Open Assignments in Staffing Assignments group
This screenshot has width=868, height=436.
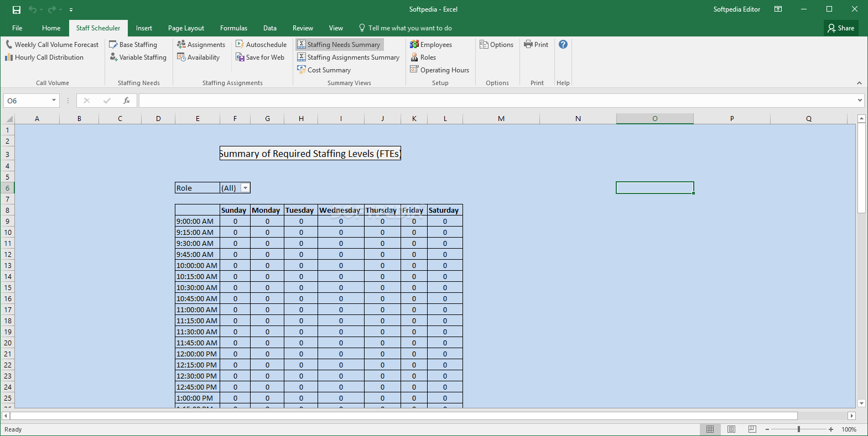[x=201, y=45]
